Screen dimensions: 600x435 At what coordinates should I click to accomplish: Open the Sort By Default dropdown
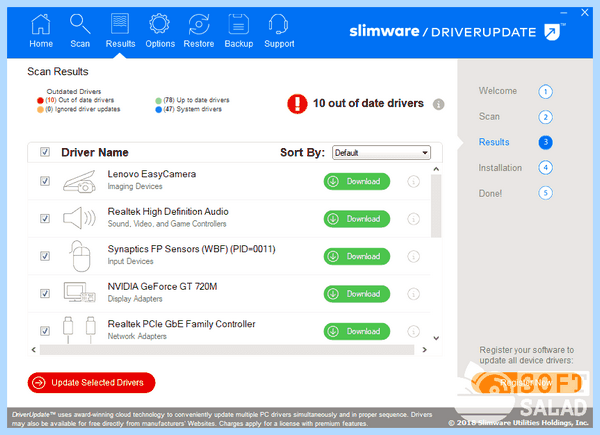coord(381,153)
